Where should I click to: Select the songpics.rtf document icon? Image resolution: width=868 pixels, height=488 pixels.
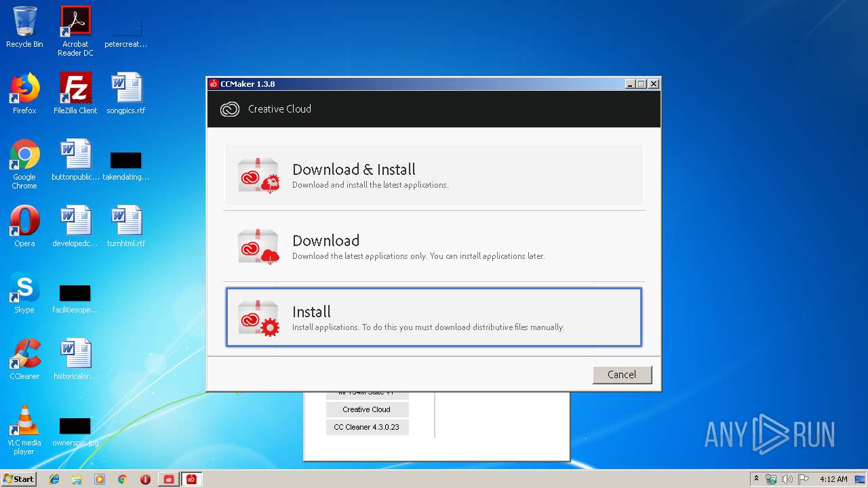(x=126, y=94)
